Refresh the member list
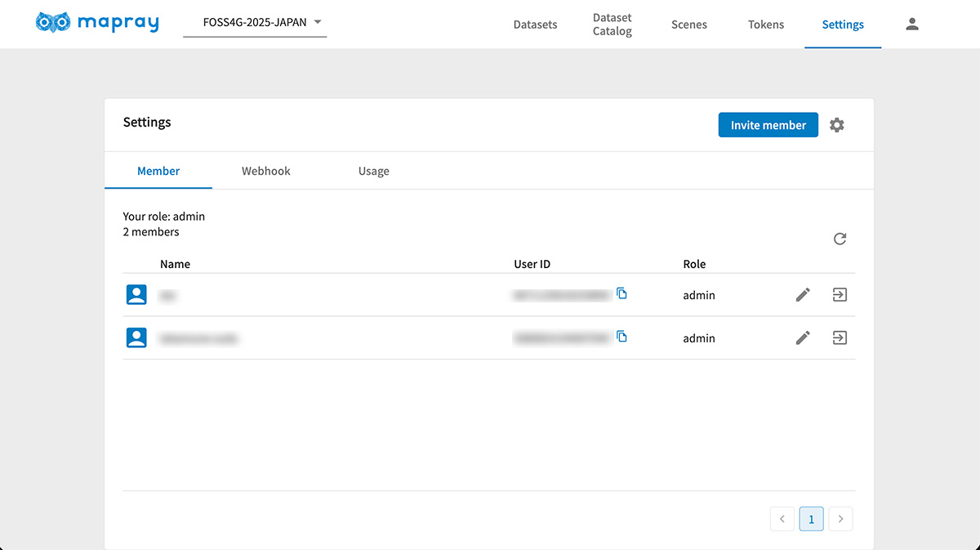The image size is (980, 550). [x=840, y=239]
